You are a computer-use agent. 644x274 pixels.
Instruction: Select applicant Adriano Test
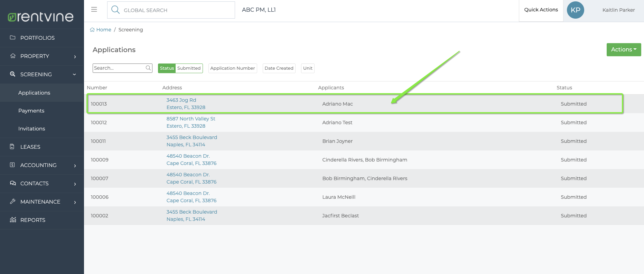[x=337, y=123]
